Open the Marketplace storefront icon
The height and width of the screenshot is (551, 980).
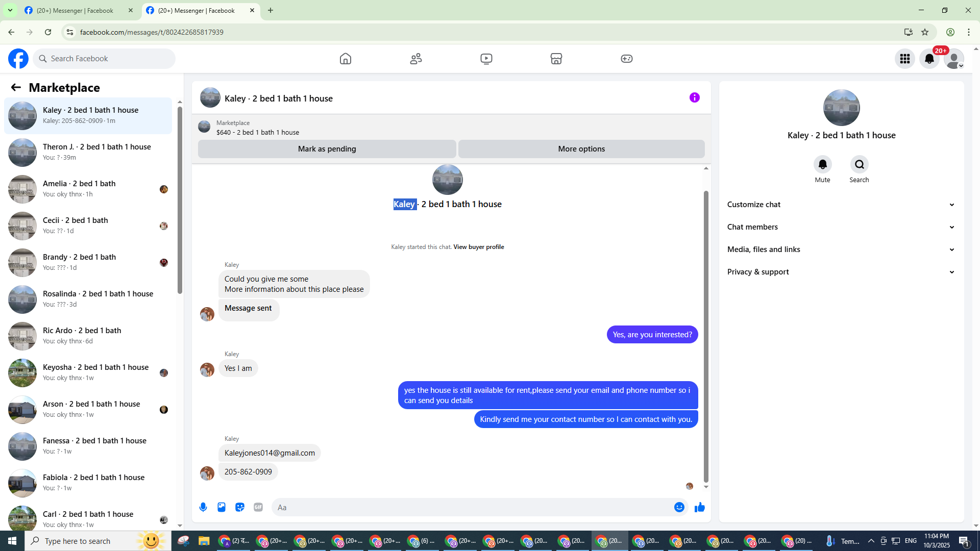(x=556, y=59)
